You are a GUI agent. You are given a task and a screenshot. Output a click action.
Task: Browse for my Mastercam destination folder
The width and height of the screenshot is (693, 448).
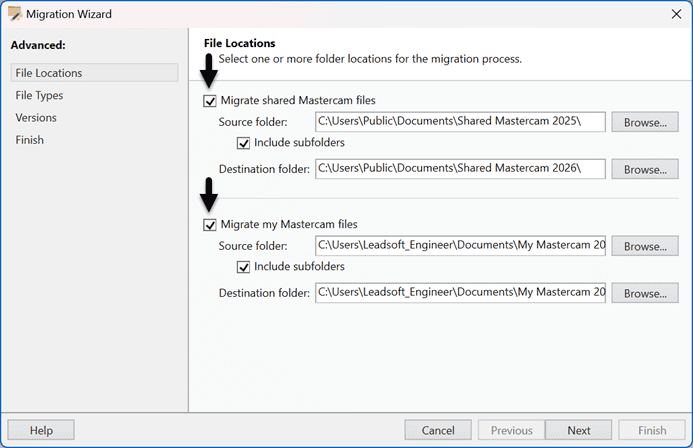pos(645,293)
